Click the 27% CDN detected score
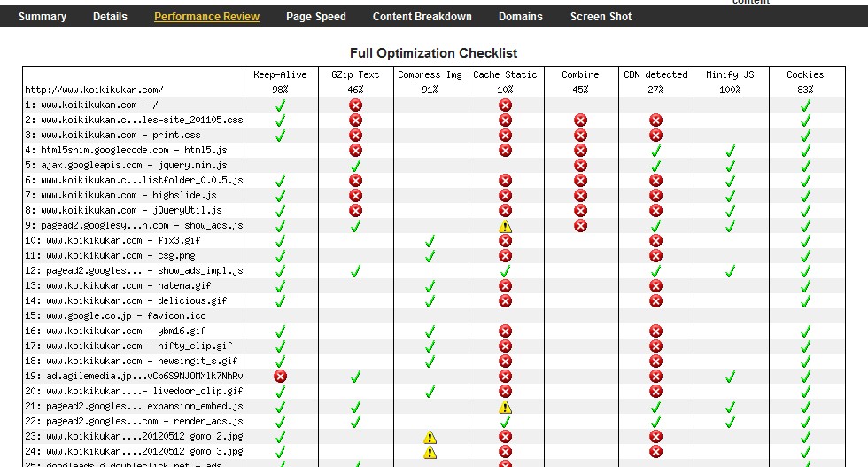Image resolution: width=868 pixels, height=467 pixels. point(655,90)
